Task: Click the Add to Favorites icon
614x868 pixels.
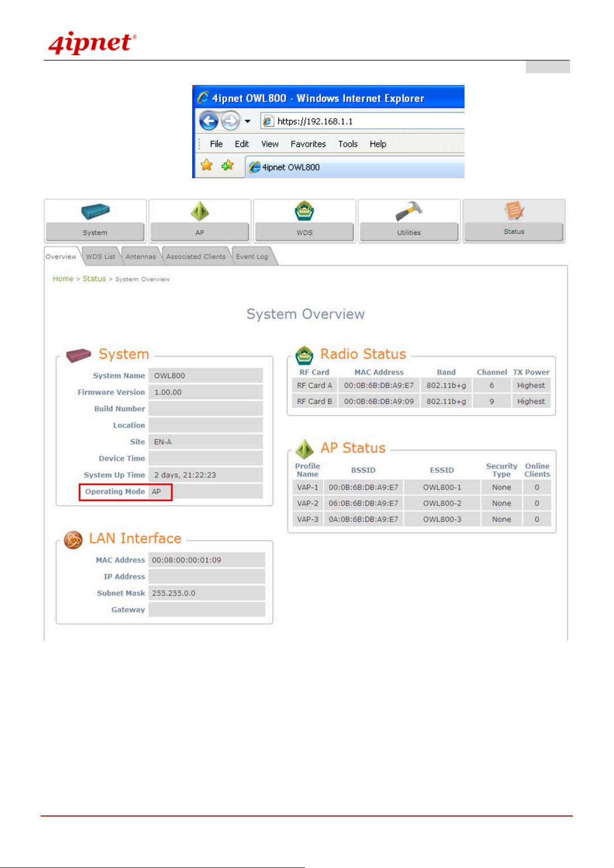Action: pos(227,165)
